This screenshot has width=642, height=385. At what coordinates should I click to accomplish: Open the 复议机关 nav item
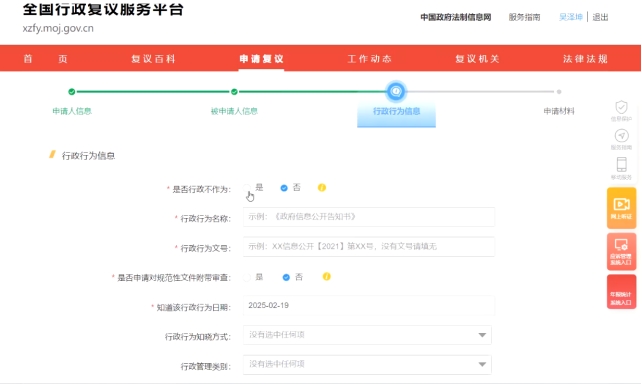tap(477, 59)
